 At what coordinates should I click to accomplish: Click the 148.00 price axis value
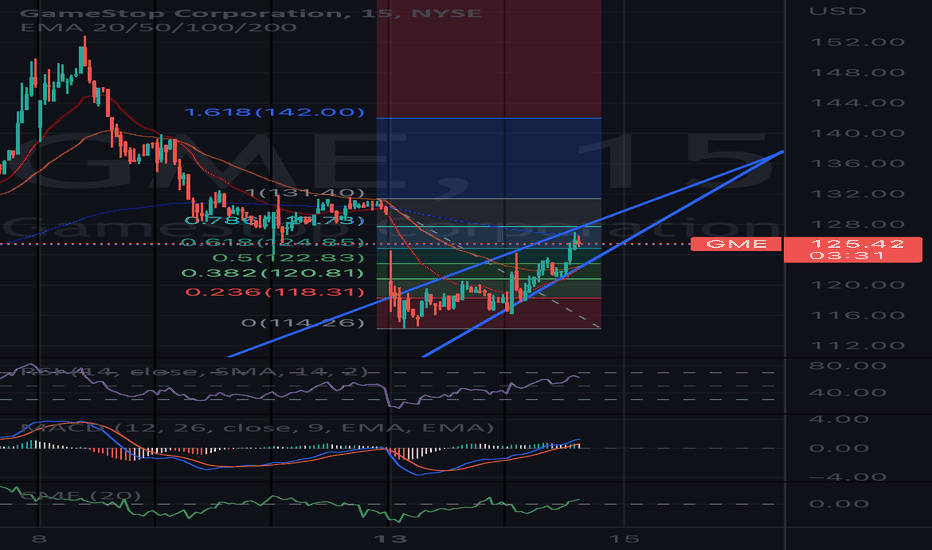[x=858, y=73]
